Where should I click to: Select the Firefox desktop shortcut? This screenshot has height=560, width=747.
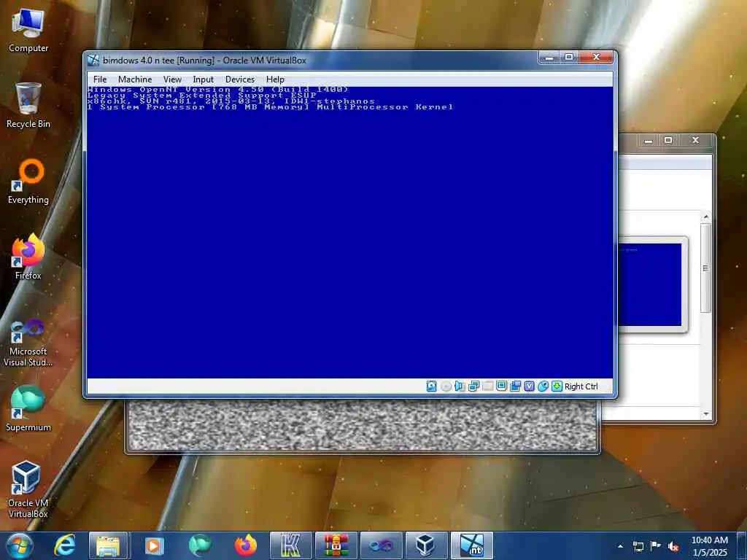click(28, 257)
